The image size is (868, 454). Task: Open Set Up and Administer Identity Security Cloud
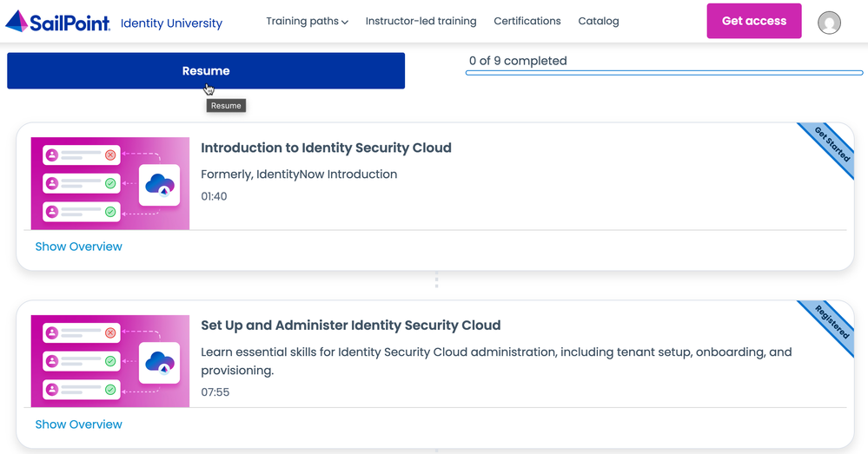tap(350, 326)
